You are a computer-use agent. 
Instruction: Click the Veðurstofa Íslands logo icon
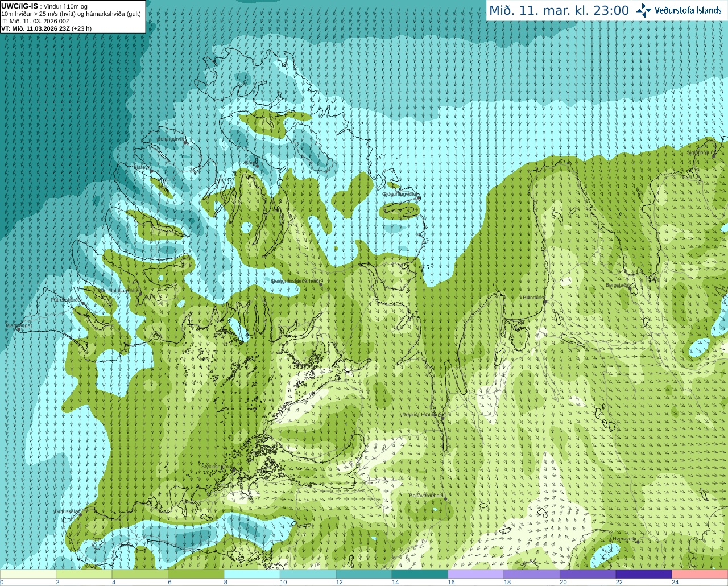pyautogui.click(x=644, y=10)
